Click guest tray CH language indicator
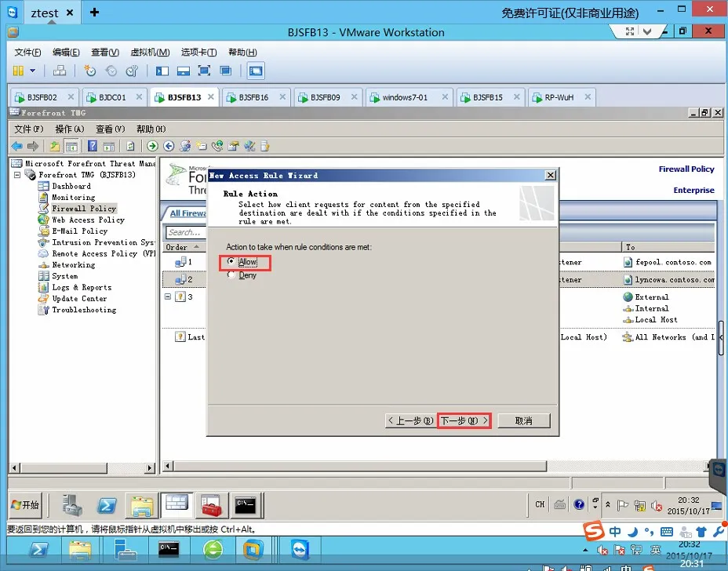728x571 pixels. pyautogui.click(x=540, y=504)
